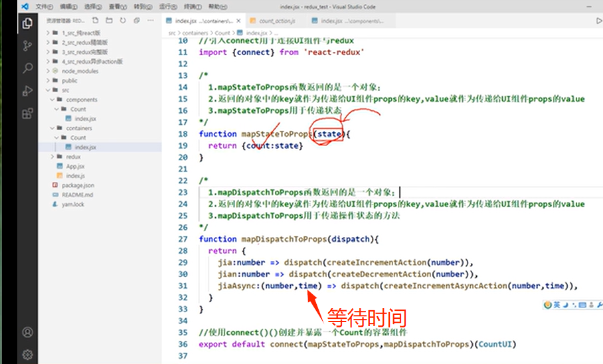Viewport: 603px width, 364px height.
Task: Click the App.jsx file icon
Action: 60,166
